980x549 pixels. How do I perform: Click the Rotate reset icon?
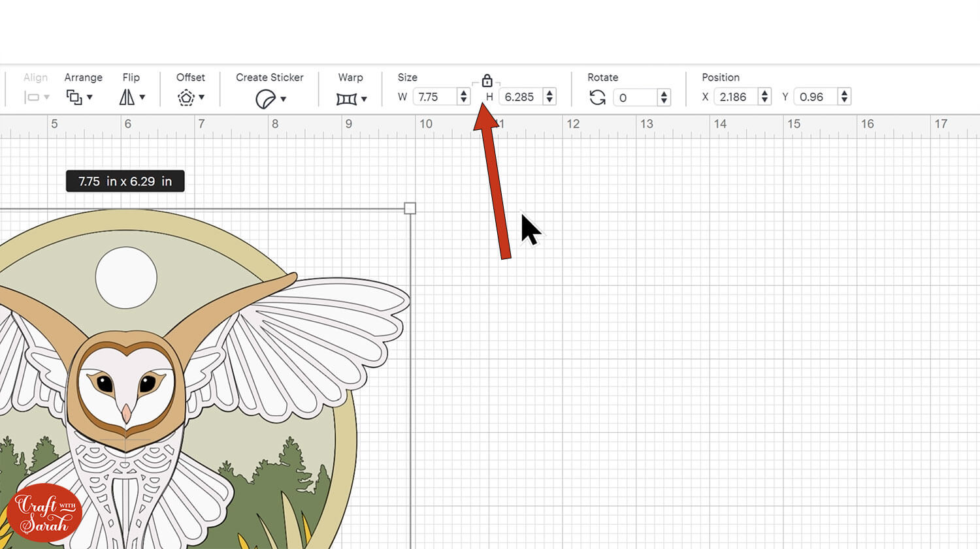pyautogui.click(x=596, y=97)
